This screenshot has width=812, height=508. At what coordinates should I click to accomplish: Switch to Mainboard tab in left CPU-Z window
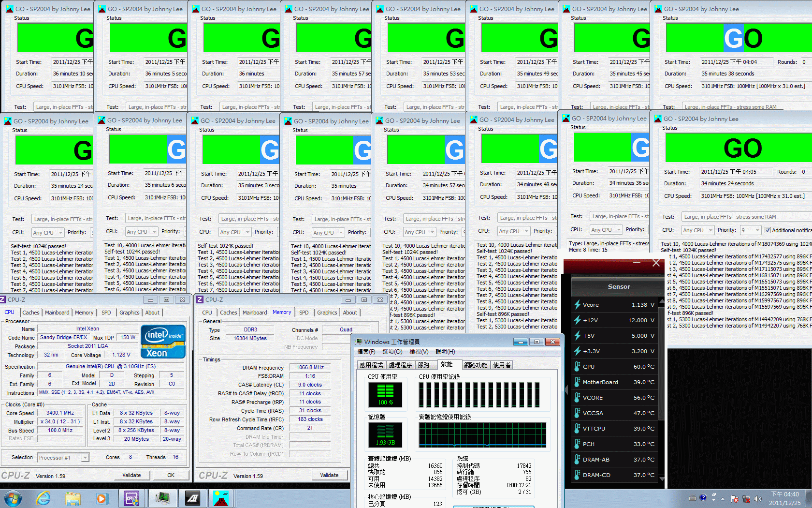pyautogui.click(x=57, y=313)
